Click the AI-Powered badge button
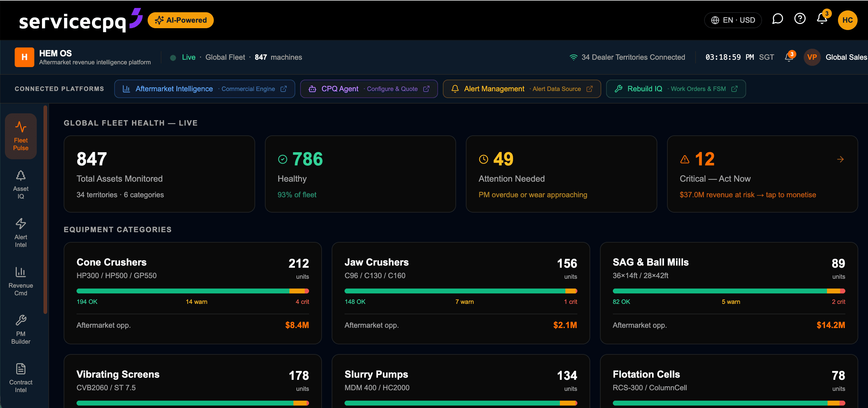 (181, 20)
